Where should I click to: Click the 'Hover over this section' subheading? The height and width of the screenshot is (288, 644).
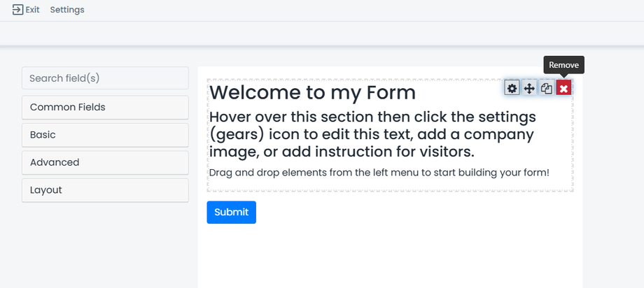371,134
